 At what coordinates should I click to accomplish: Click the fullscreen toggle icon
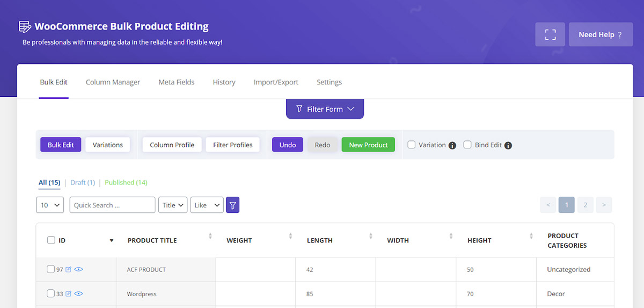click(550, 34)
